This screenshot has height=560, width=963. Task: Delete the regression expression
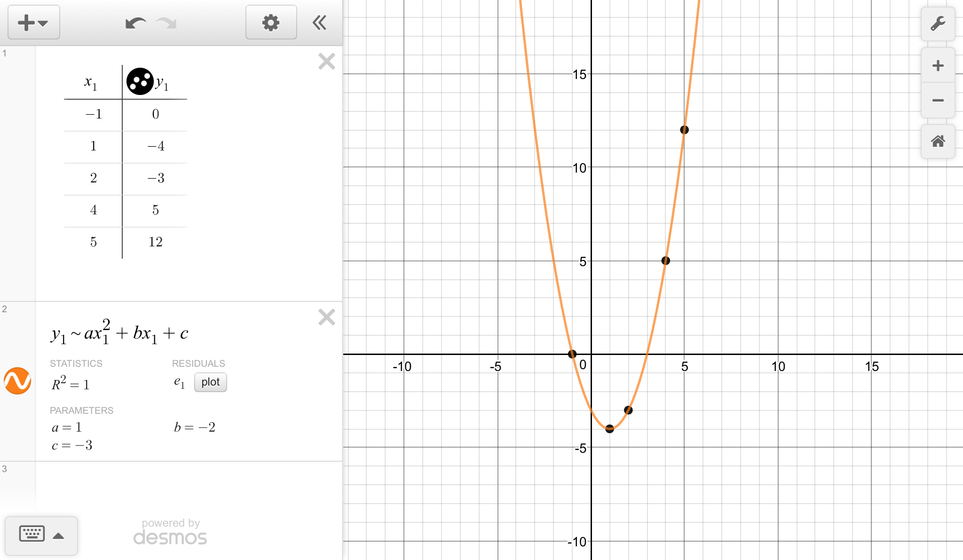click(326, 317)
